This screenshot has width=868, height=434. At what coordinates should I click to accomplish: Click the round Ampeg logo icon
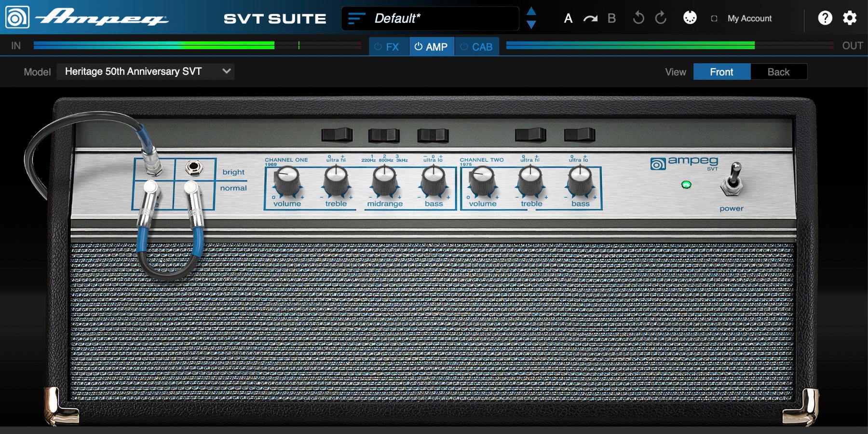pyautogui.click(x=17, y=17)
